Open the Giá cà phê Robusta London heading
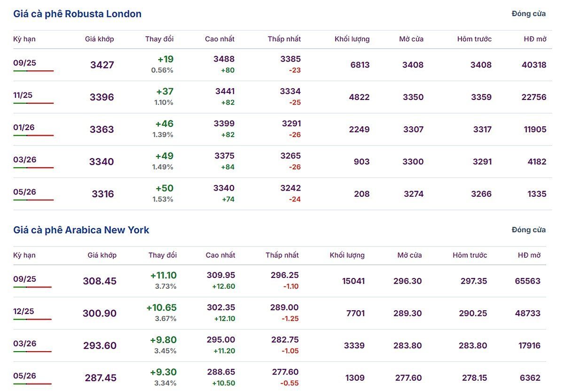 point(77,14)
